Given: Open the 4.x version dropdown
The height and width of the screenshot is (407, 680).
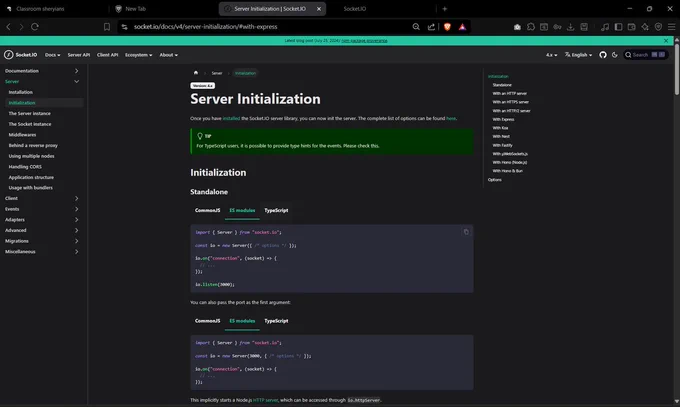Looking at the screenshot, I should click(551, 55).
